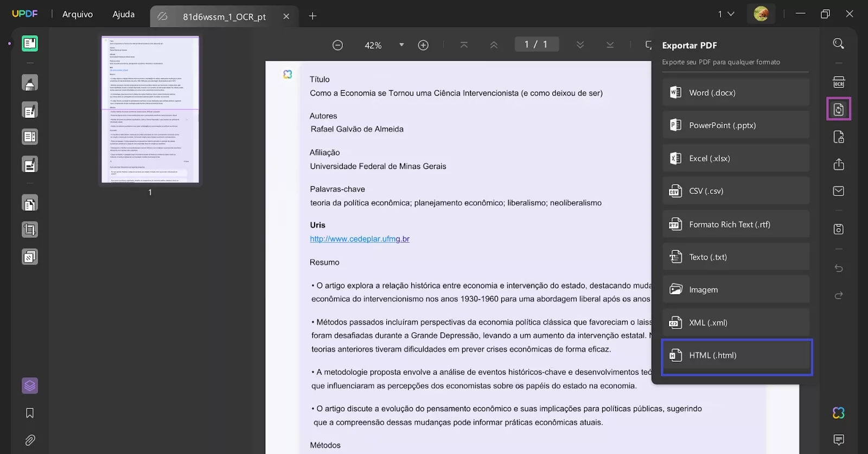Open the layers panel icon

(x=30, y=386)
